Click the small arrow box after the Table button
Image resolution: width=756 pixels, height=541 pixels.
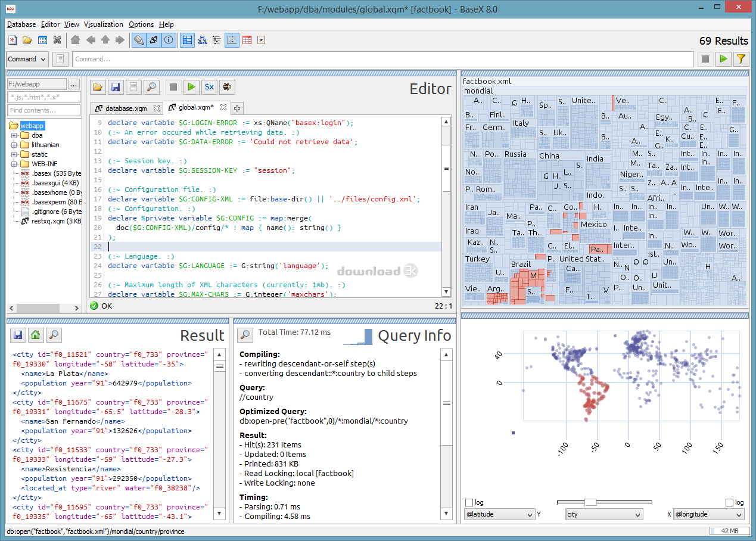pos(261,41)
